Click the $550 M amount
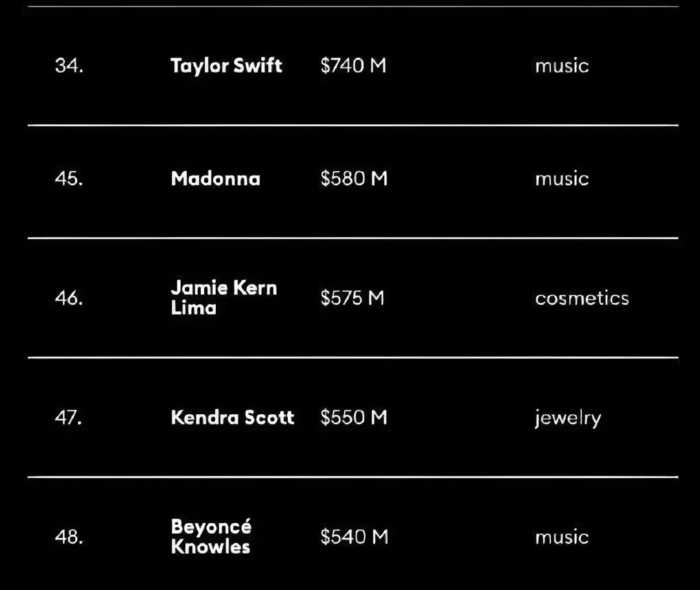The image size is (700, 590). click(x=354, y=418)
